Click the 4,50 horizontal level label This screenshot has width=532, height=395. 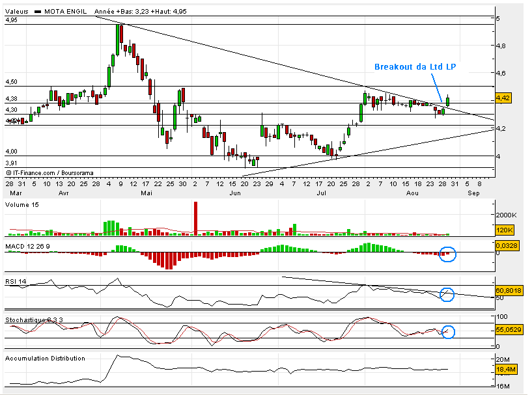click(11, 82)
